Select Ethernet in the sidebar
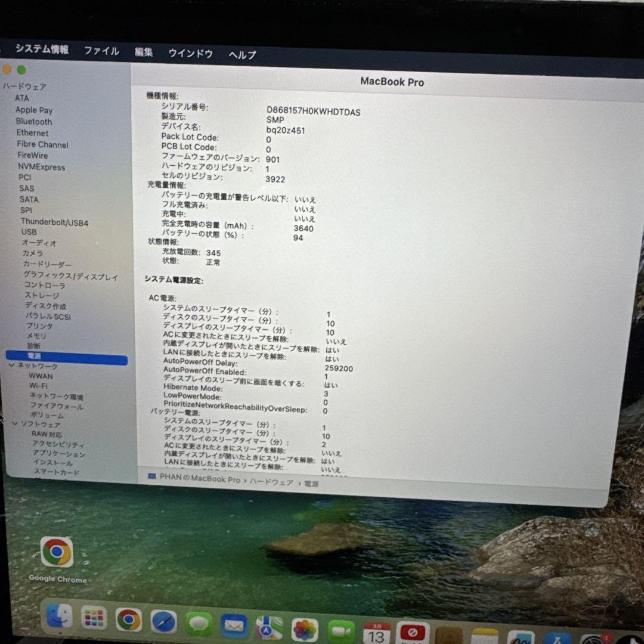The height and width of the screenshot is (644, 644). [x=32, y=132]
